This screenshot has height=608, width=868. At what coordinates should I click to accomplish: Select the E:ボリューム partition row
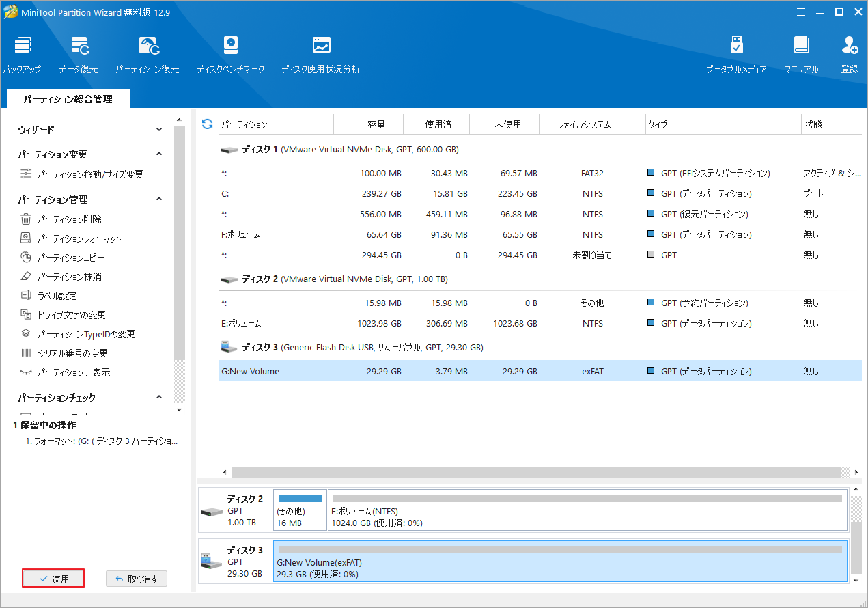pyautogui.click(x=540, y=323)
